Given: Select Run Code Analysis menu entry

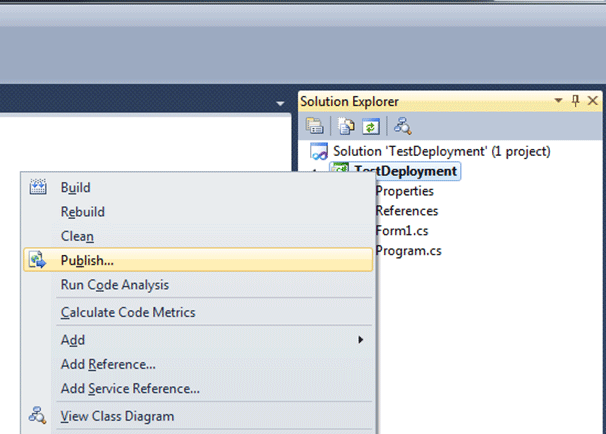Looking at the screenshot, I should (x=115, y=285).
